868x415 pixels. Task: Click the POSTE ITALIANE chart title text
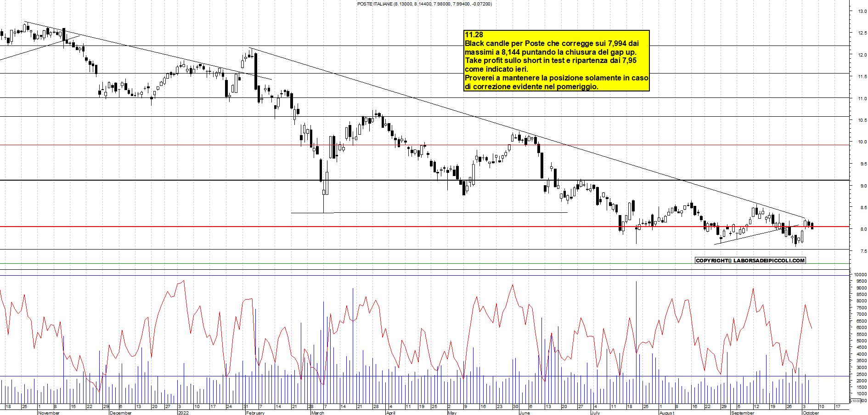(424, 4)
